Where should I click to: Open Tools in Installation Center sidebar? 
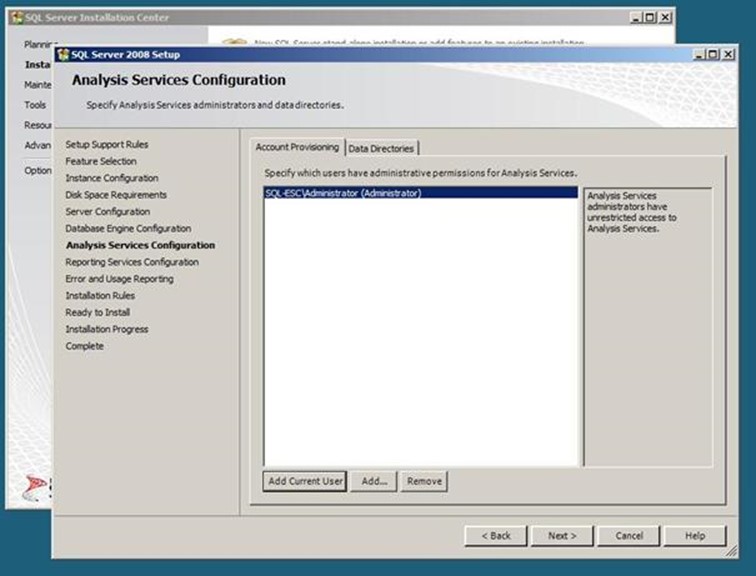(35, 105)
